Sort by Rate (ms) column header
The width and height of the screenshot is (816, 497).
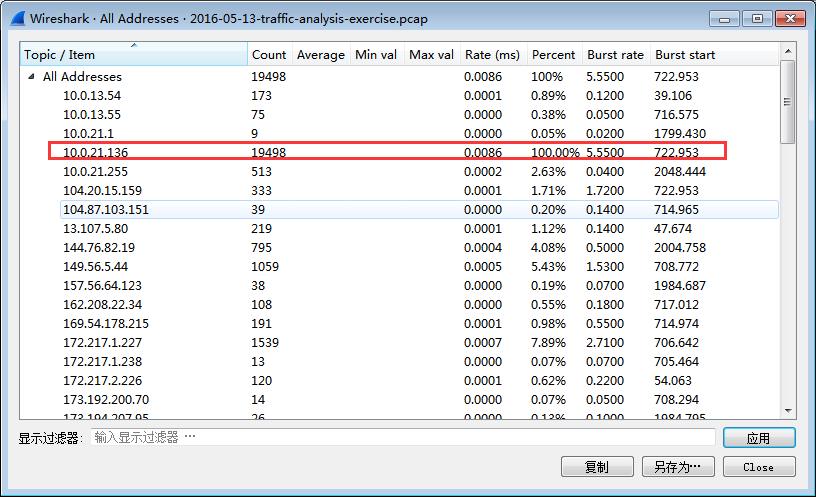click(x=493, y=54)
